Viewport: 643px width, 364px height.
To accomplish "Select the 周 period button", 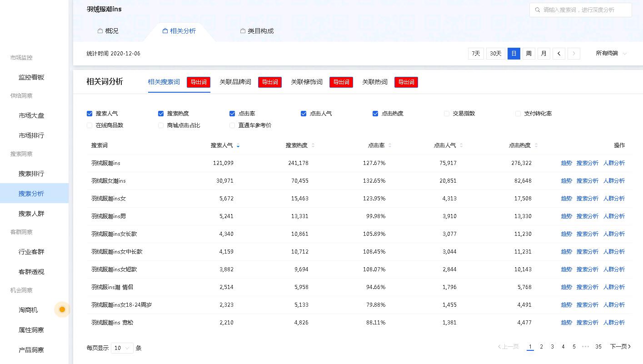I will point(529,54).
